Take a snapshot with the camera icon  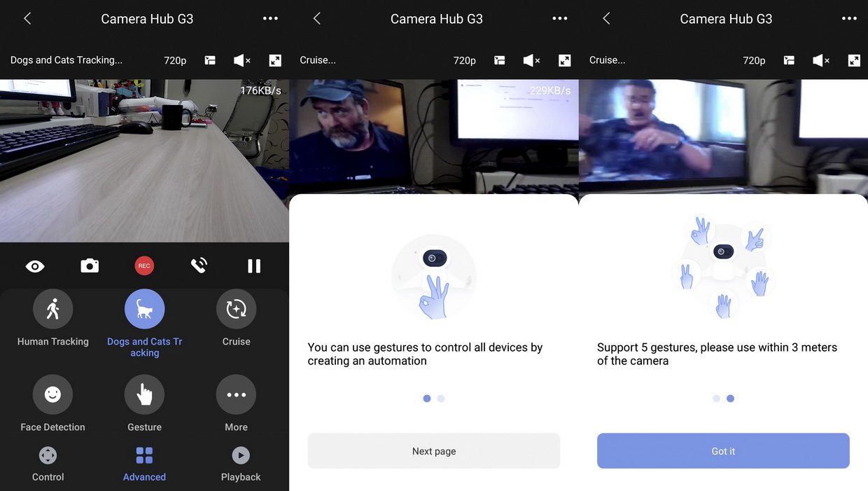pyautogui.click(x=90, y=265)
